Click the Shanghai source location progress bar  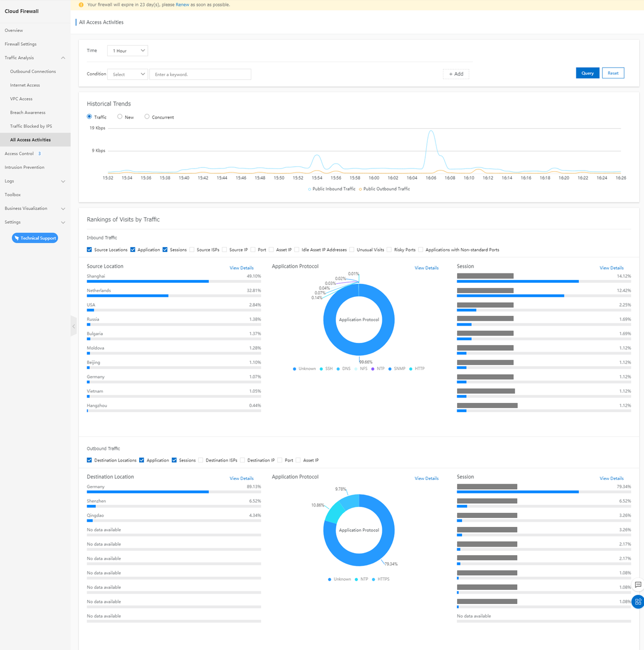pyautogui.click(x=147, y=281)
